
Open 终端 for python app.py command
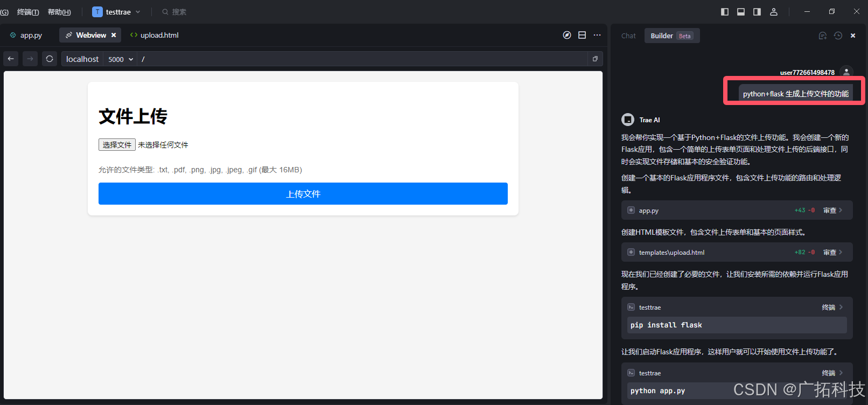(x=832, y=373)
